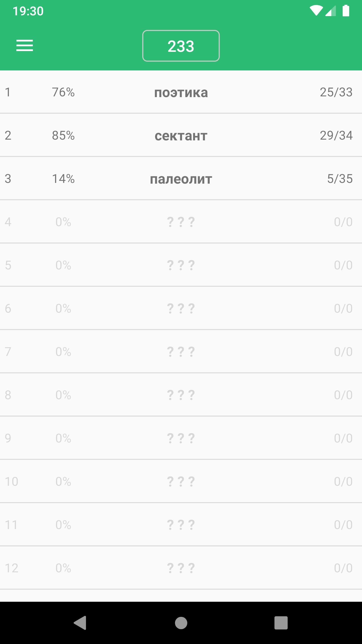The width and height of the screenshot is (362, 644).
Task: Tap locked level 9 entry
Action: 181,438
